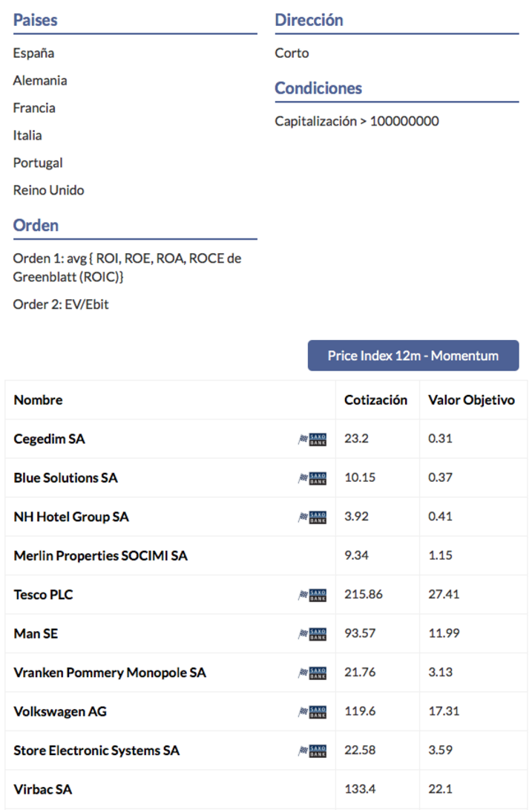Sort by the Cotización column header
Screen dimensions: 532x810
(375, 400)
